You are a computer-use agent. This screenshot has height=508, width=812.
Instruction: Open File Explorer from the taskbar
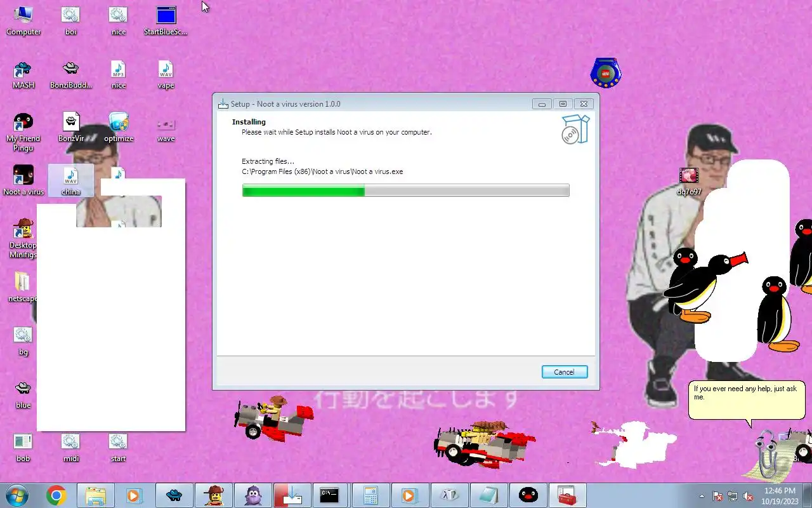(x=96, y=495)
